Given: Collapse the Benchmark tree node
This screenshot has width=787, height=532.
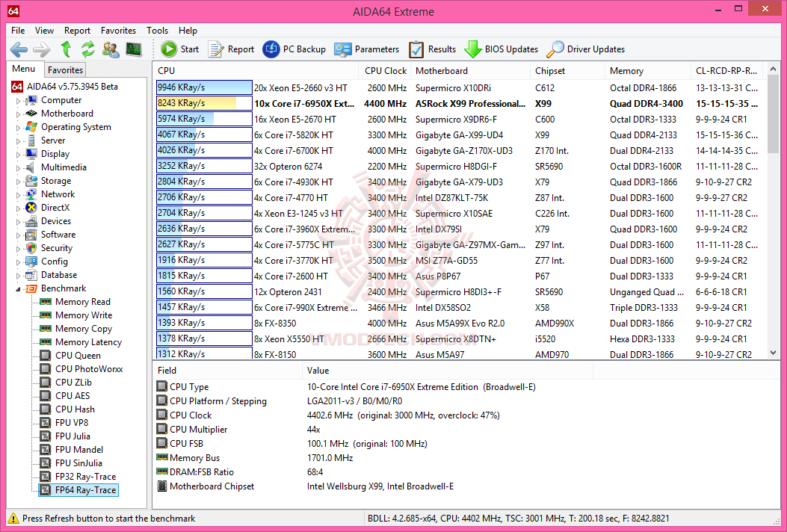Looking at the screenshot, I should pyautogui.click(x=18, y=288).
